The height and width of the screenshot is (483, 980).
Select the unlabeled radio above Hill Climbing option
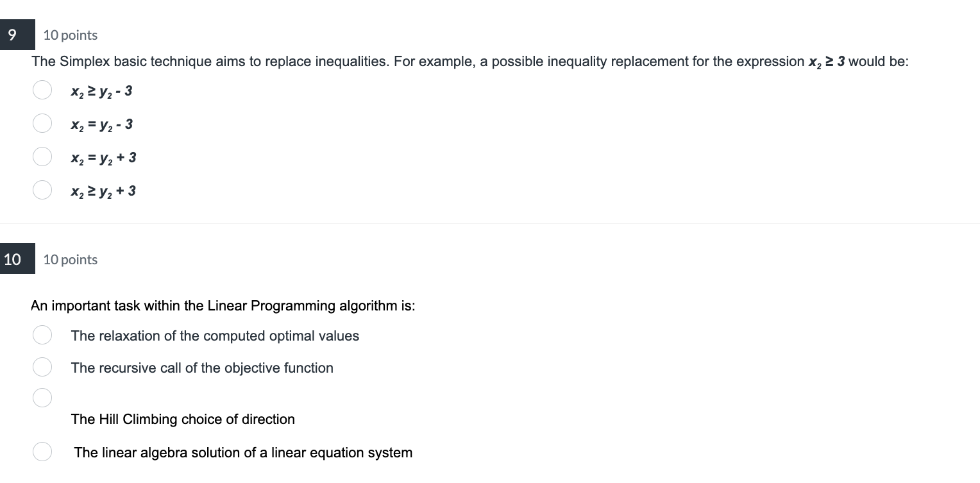42,397
